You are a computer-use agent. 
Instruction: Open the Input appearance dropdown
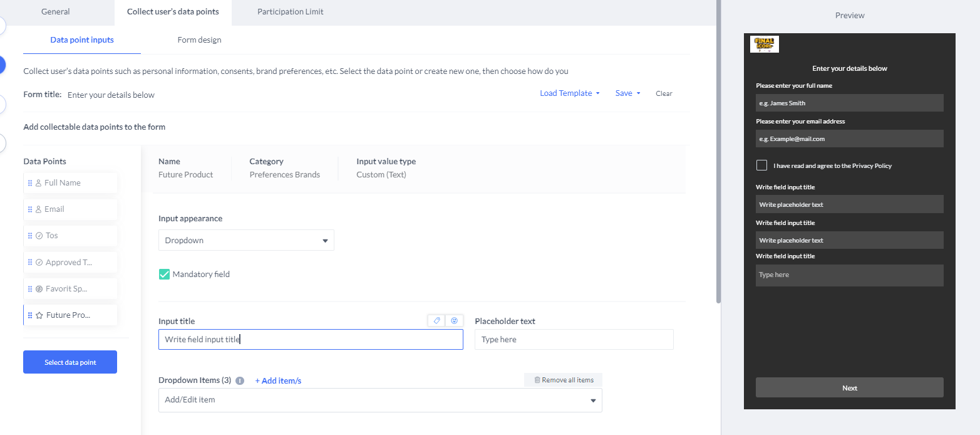coord(246,241)
